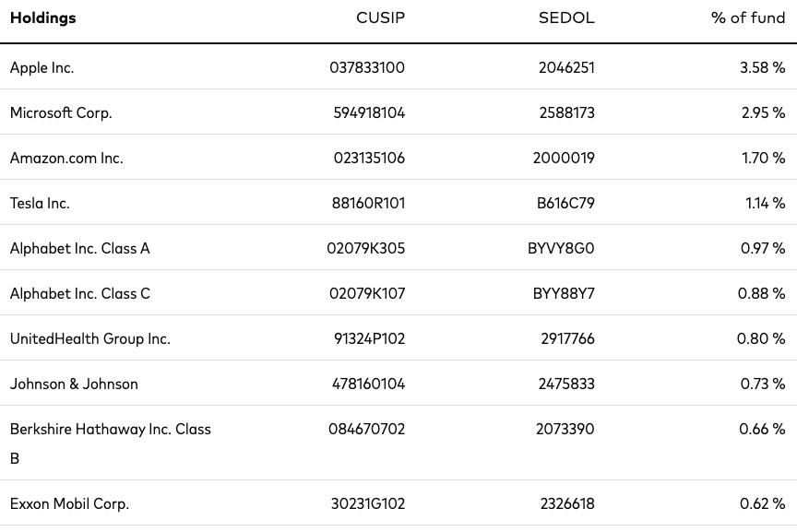The width and height of the screenshot is (797, 532).
Task: Select Alphabet Inc. Class A holding
Action: point(80,248)
